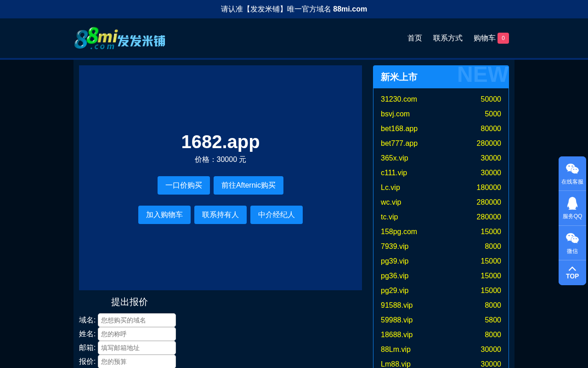Viewport: 588px width, 368px height.
Task: Click the 中介经纪人 button
Action: [277, 215]
